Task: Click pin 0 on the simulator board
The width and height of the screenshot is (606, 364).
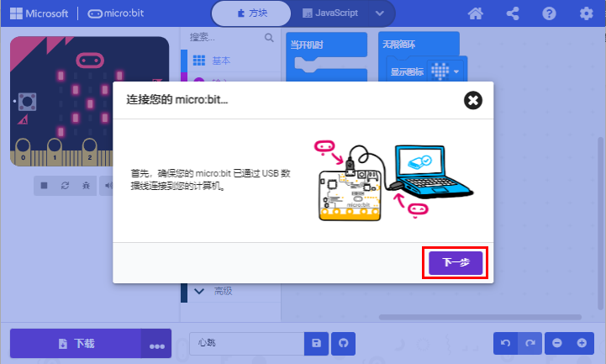Action: click(23, 152)
